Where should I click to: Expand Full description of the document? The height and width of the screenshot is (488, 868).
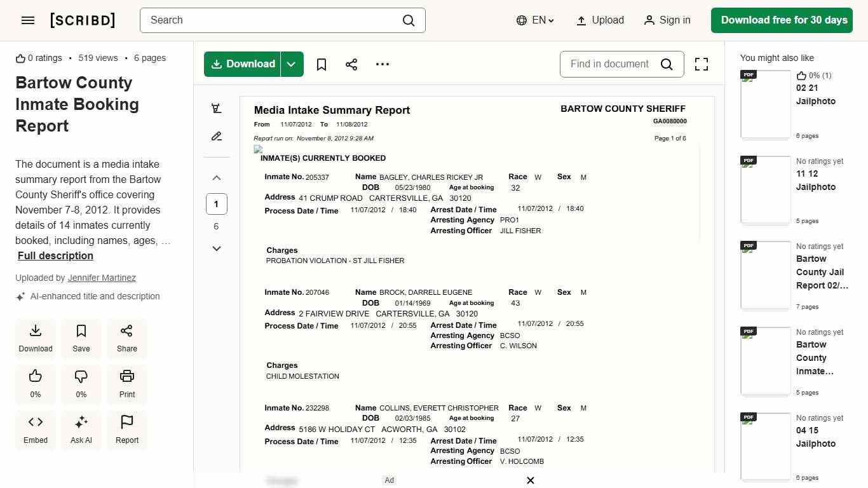point(55,255)
